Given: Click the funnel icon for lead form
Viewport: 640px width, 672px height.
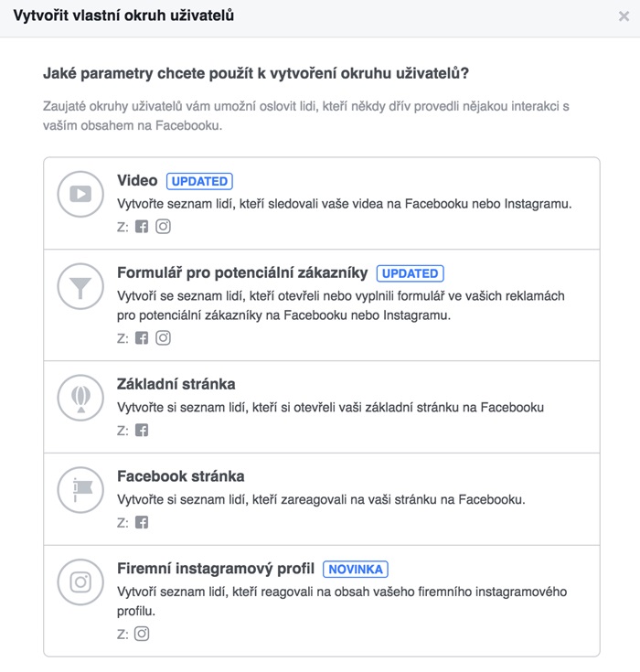Looking at the screenshot, I should (x=80, y=286).
